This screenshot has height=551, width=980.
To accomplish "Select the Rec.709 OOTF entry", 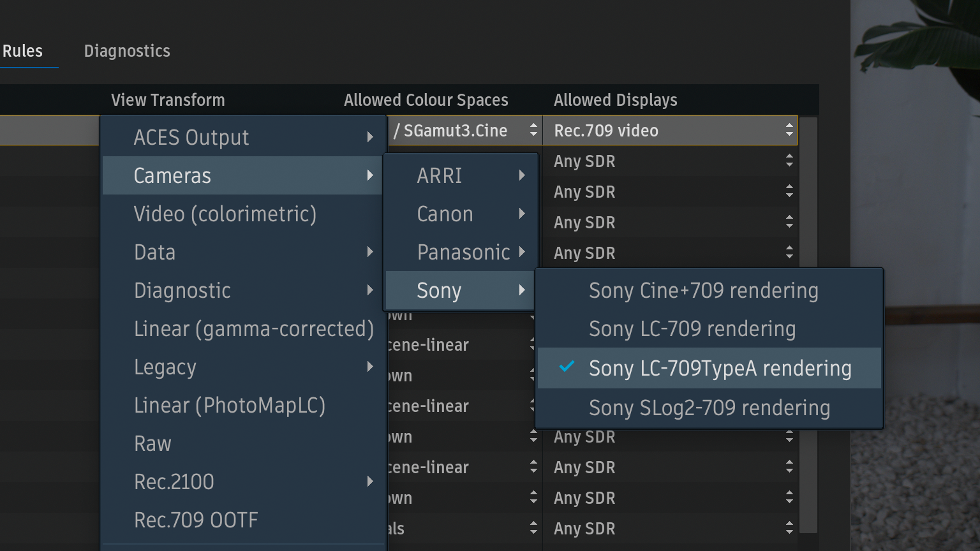I will click(242, 520).
